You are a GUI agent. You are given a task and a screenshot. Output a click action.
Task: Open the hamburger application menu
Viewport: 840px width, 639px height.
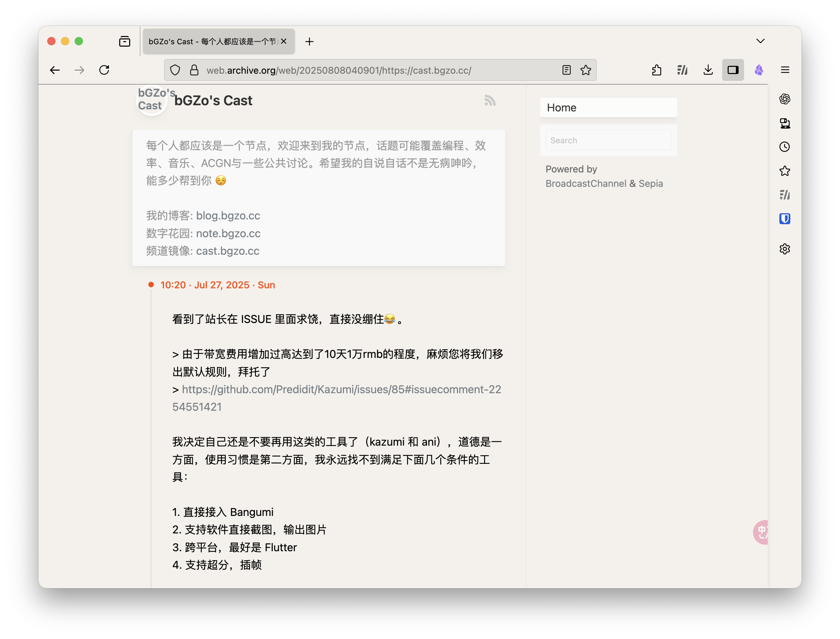coord(785,70)
